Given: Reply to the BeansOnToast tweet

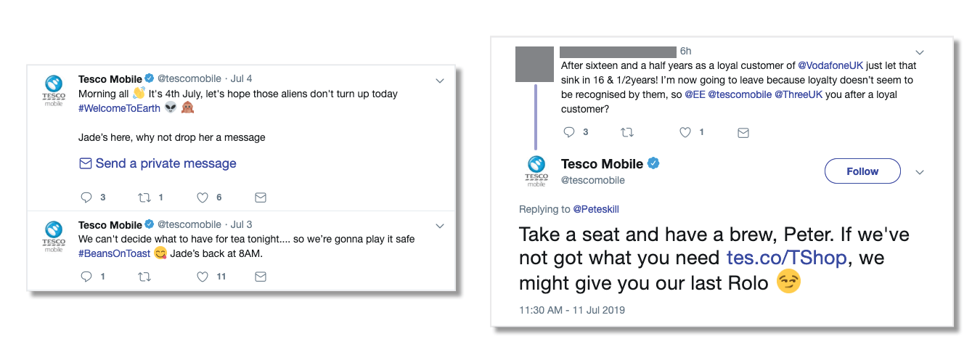Looking at the screenshot, I should (86, 277).
